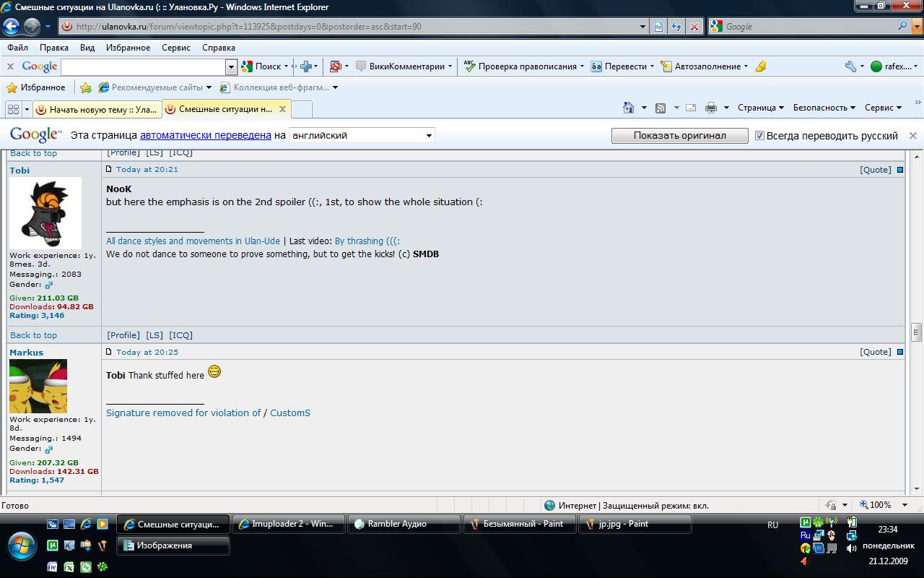This screenshot has width=924, height=578.
Task: Click the Refresh page icon beside address bar
Action: point(676,27)
